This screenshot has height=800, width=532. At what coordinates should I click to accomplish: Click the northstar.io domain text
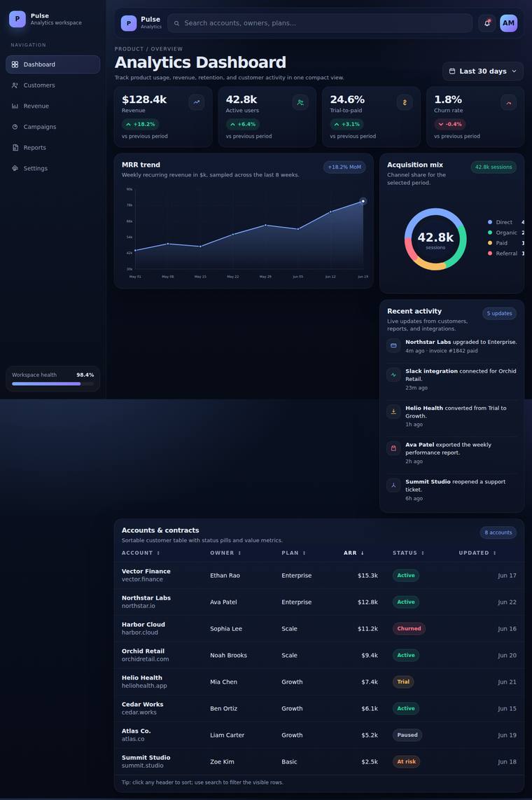[139, 606]
